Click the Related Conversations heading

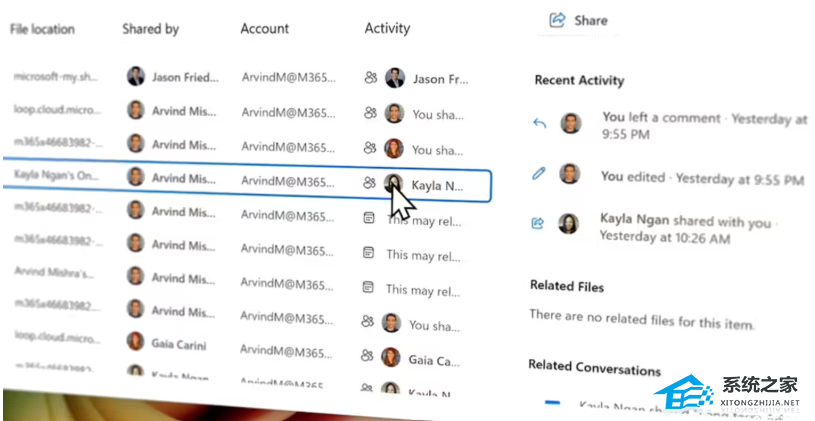tap(595, 367)
